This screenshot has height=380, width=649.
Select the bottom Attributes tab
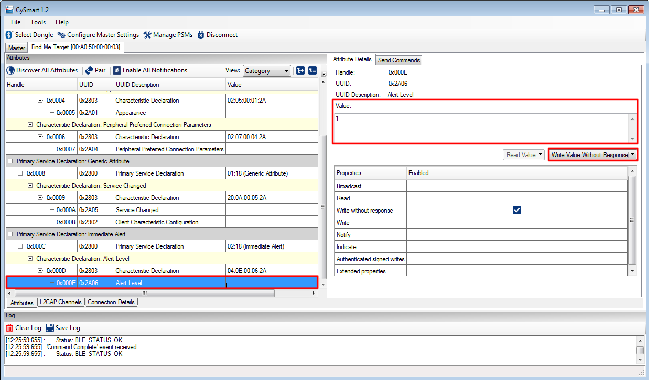coord(22,303)
